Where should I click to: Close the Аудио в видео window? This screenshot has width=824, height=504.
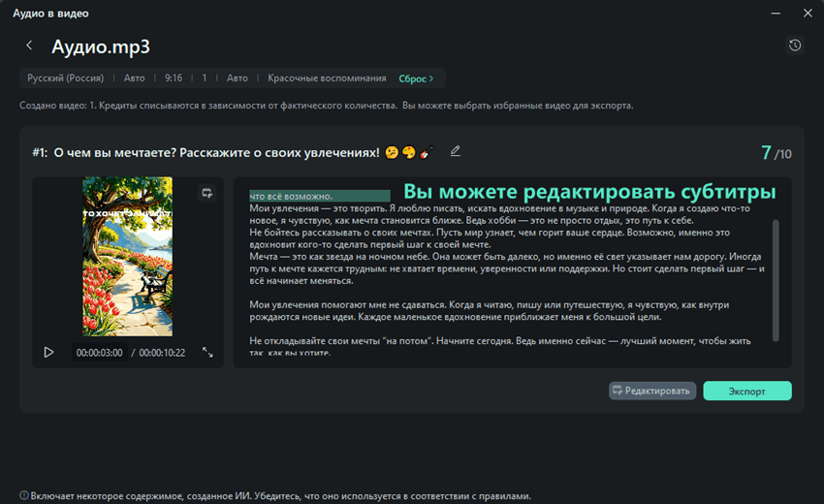click(807, 13)
